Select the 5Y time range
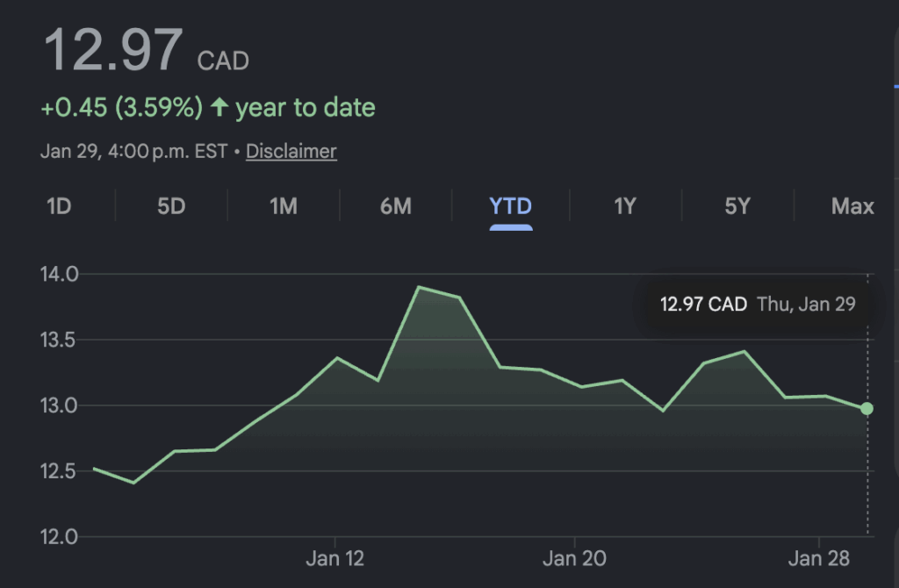 tap(737, 206)
